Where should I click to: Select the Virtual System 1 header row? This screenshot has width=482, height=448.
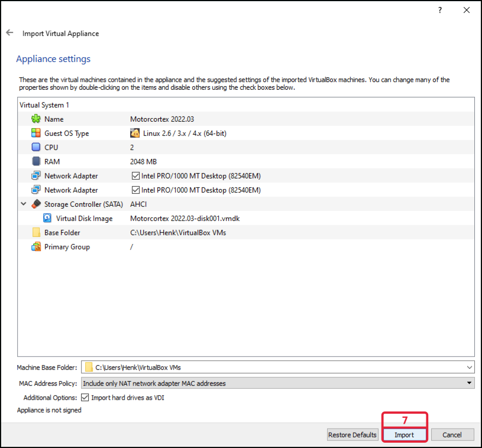[246, 105]
